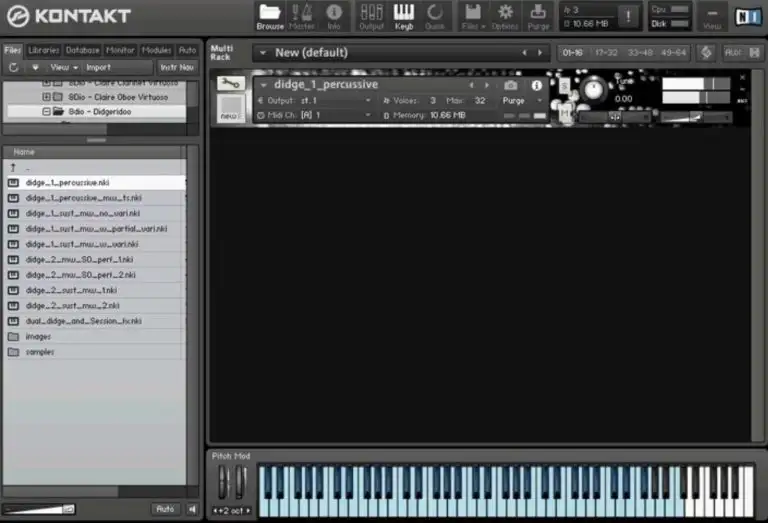Toggle Instr Nav pane

[x=177, y=68]
